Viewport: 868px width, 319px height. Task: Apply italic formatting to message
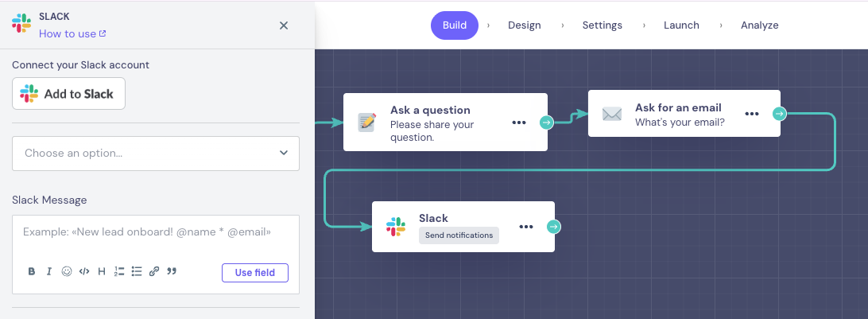click(49, 272)
